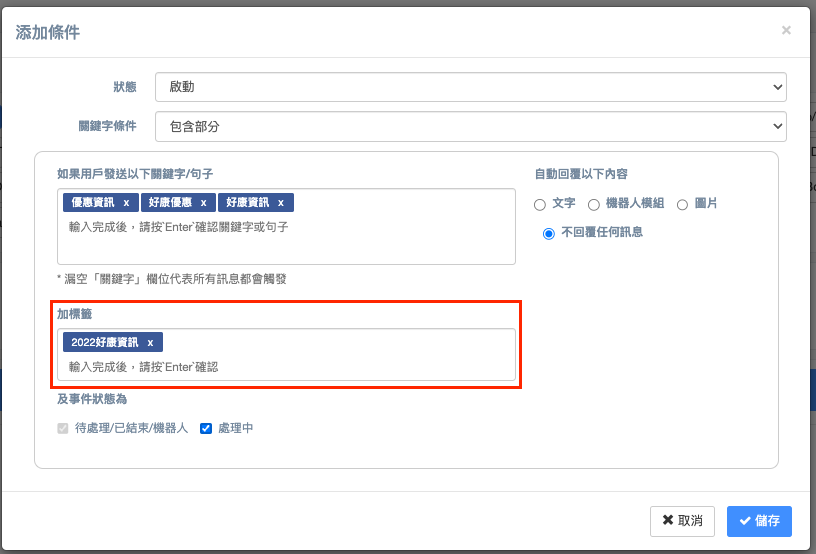Image resolution: width=816 pixels, height=554 pixels.
Task: Select 不回覆任何訊息 radio button
Action: tap(548, 233)
